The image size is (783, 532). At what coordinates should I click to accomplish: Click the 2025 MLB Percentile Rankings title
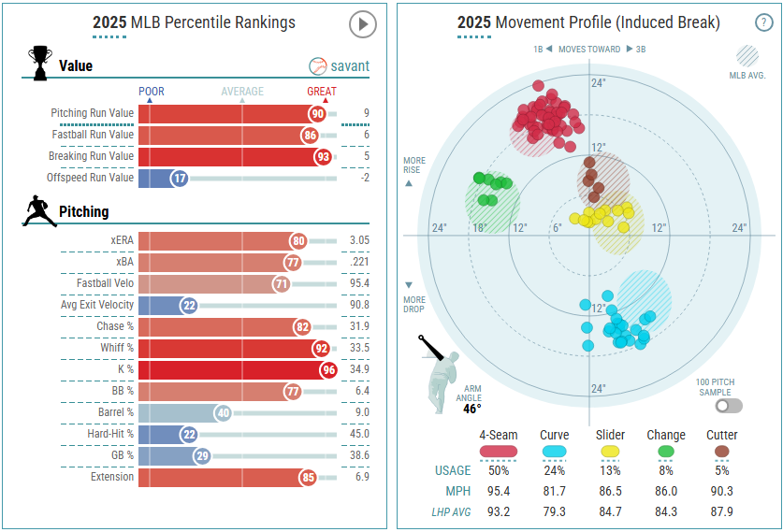[194, 22]
